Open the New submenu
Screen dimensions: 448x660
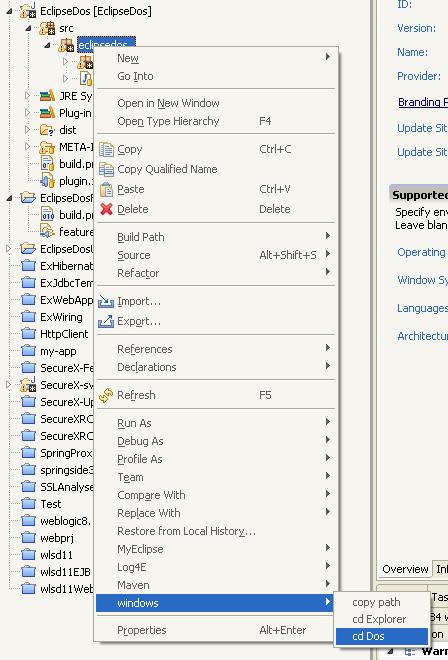[216, 58]
